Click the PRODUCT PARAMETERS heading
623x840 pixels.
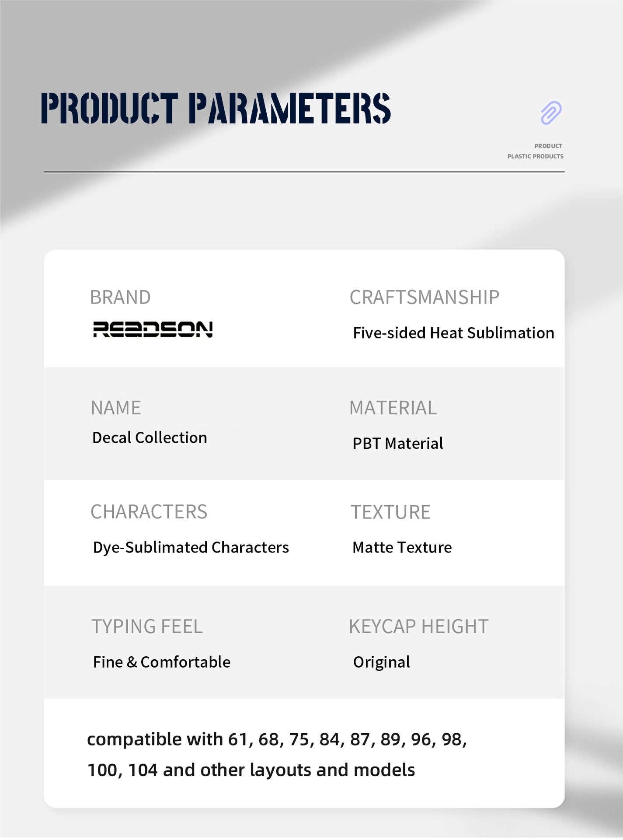tap(216, 108)
